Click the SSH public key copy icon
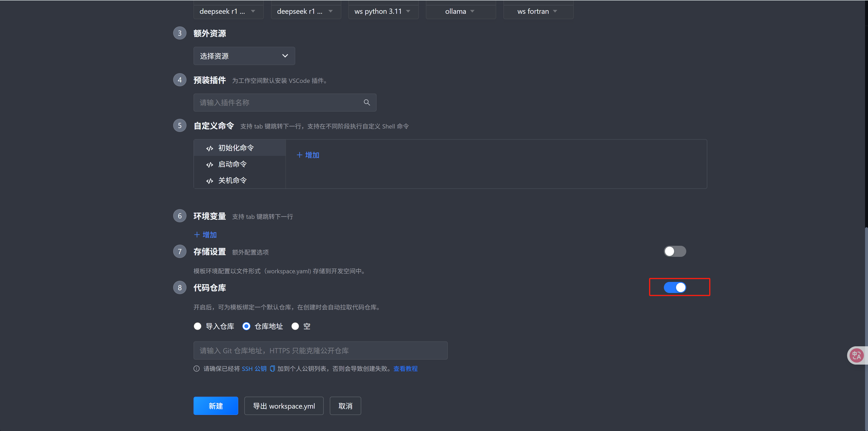Image resolution: width=868 pixels, height=431 pixels. [x=272, y=368]
